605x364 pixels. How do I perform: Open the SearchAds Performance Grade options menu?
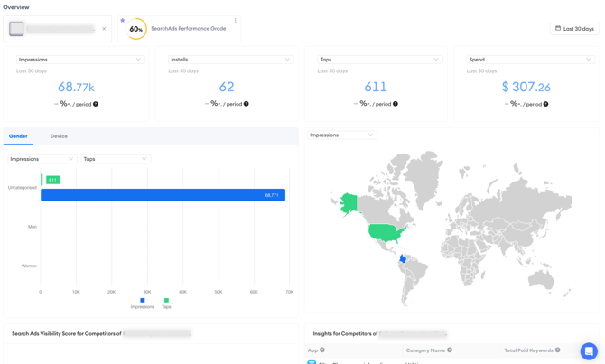(236, 21)
